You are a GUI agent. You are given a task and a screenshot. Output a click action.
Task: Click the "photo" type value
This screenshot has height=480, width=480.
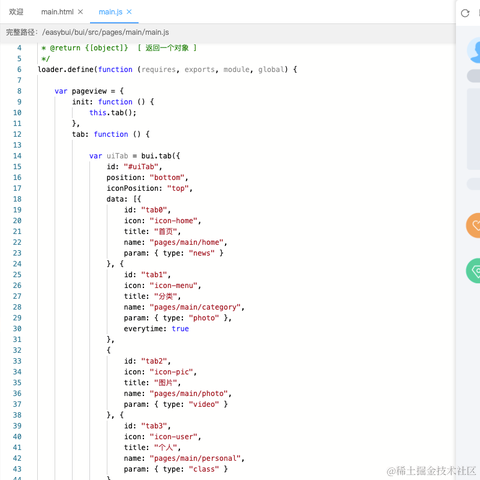(x=204, y=318)
